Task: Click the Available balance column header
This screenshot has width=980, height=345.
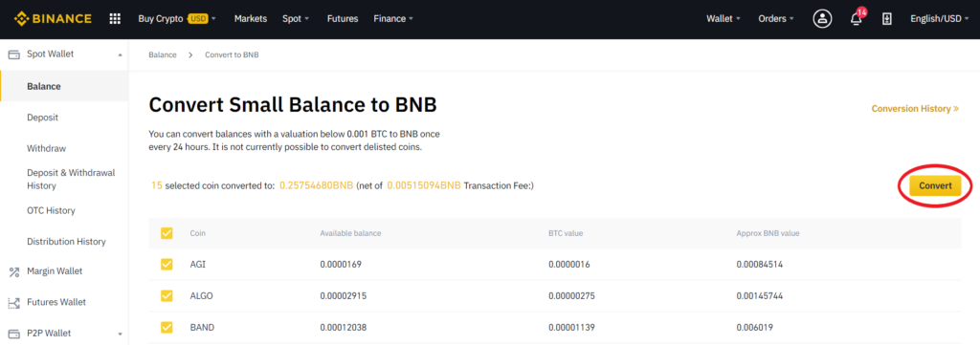Action: tap(350, 233)
